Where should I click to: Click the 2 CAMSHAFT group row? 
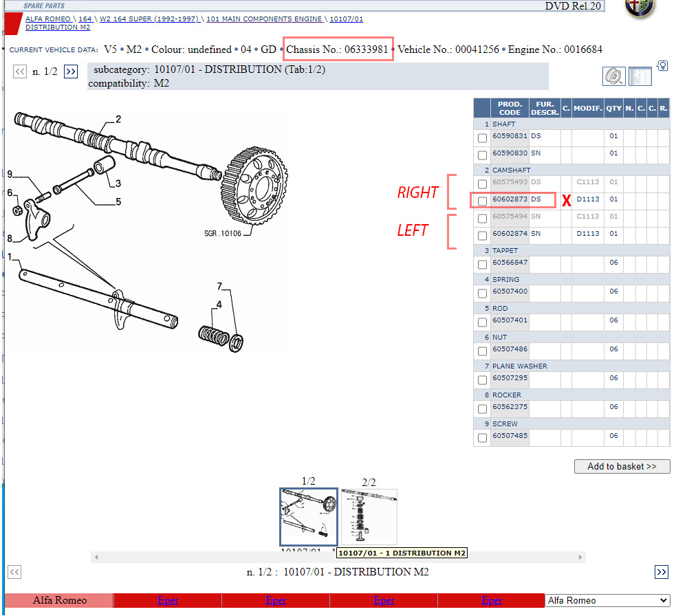(x=571, y=170)
